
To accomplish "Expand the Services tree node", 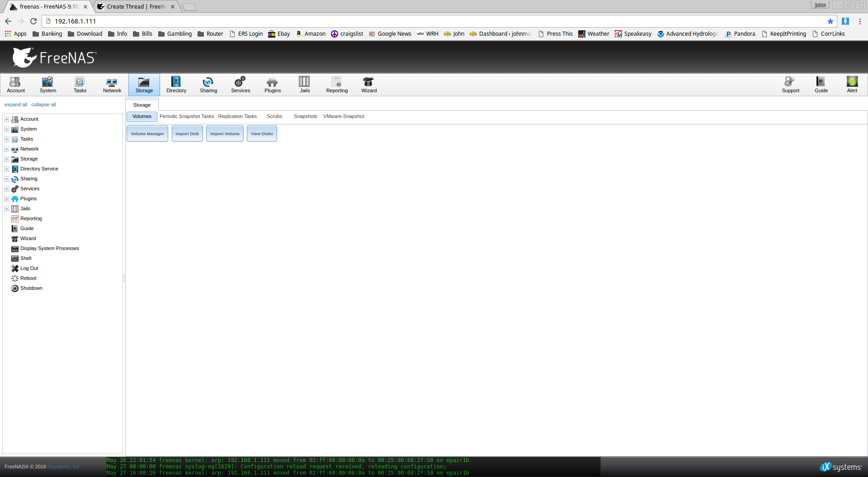I will point(6,189).
